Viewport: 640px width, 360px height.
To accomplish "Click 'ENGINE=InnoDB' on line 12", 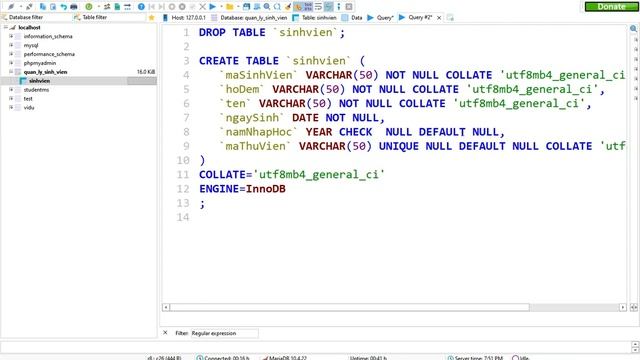I will click(242, 189).
